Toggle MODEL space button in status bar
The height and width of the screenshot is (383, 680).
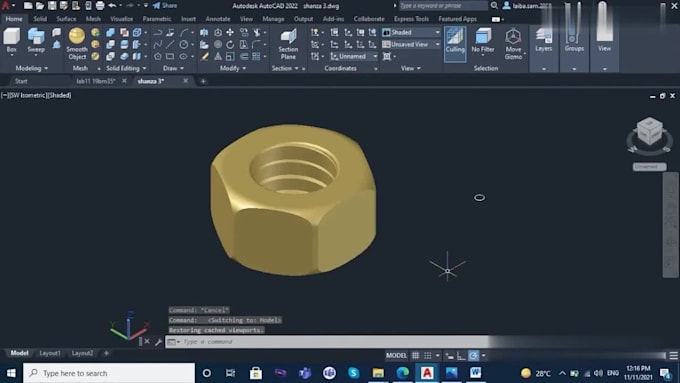[x=396, y=356]
